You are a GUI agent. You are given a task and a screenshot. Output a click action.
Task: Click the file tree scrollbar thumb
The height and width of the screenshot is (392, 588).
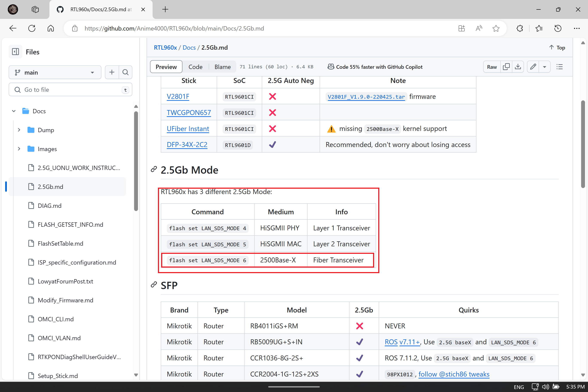coord(136,161)
